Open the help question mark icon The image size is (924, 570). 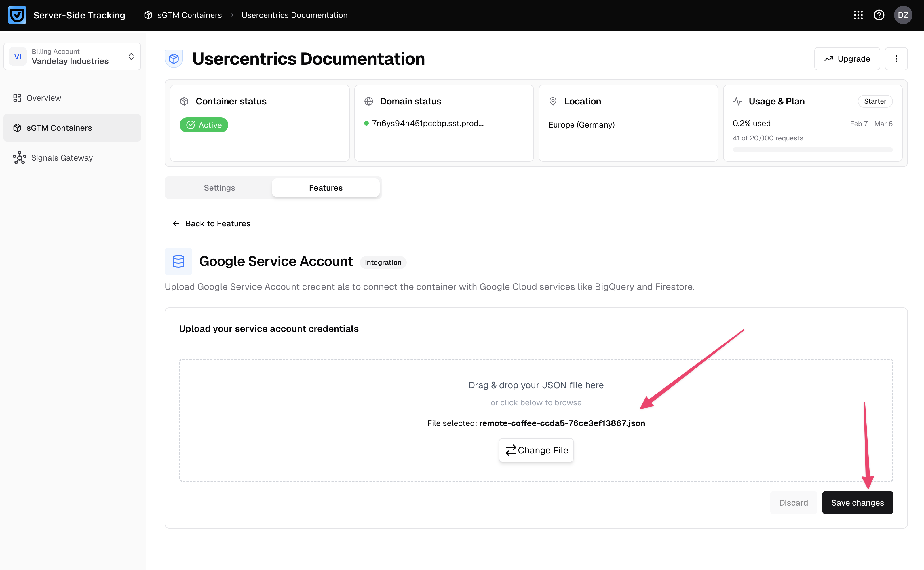coord(879,15)
